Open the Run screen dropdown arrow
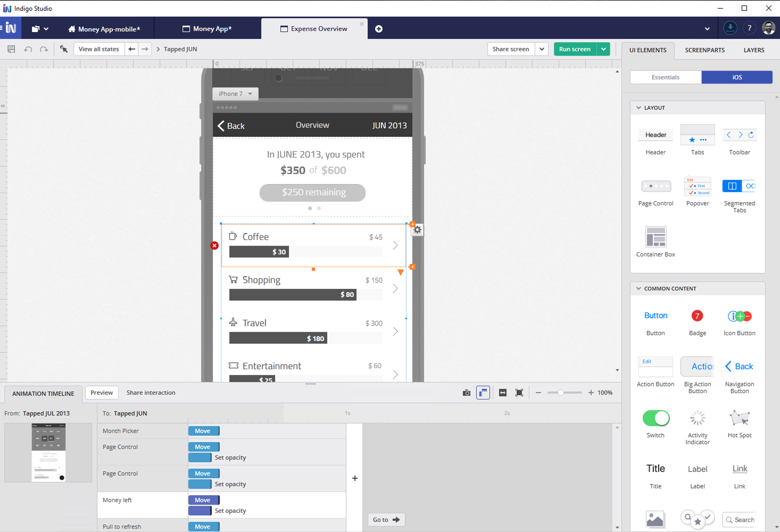 pyautogui.click(x=603, y=49)
